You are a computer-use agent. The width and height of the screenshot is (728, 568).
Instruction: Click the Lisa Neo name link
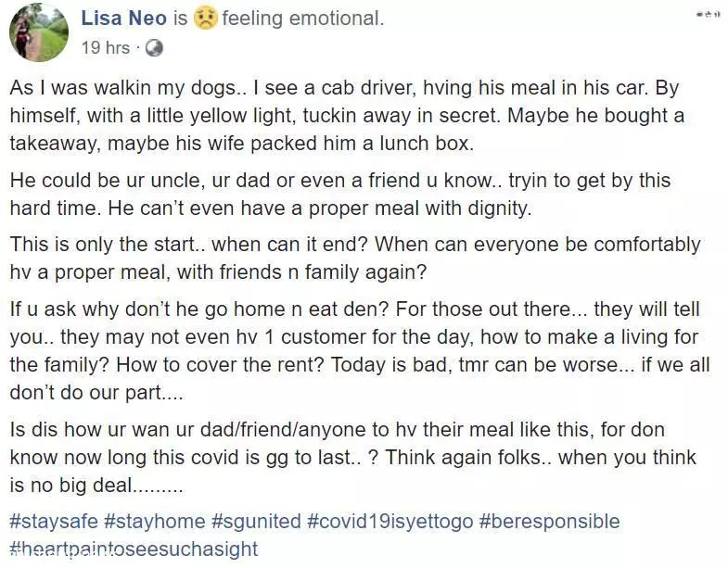coord(123,19)
